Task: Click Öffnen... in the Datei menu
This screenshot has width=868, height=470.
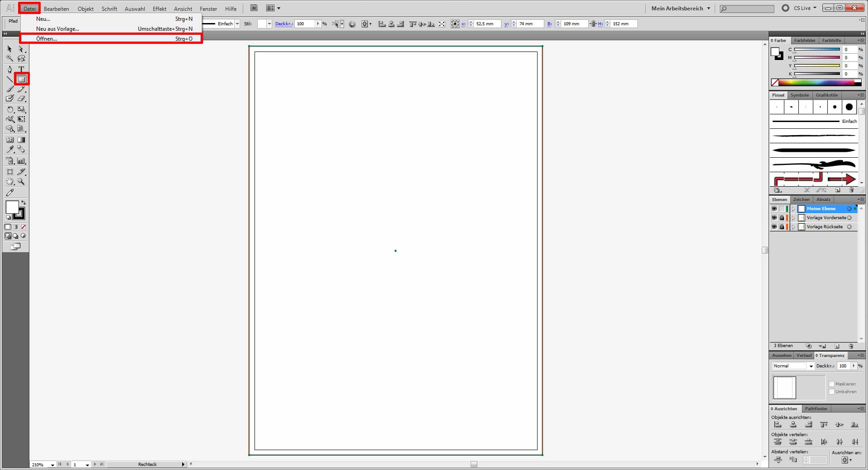Action: point(47,39)
